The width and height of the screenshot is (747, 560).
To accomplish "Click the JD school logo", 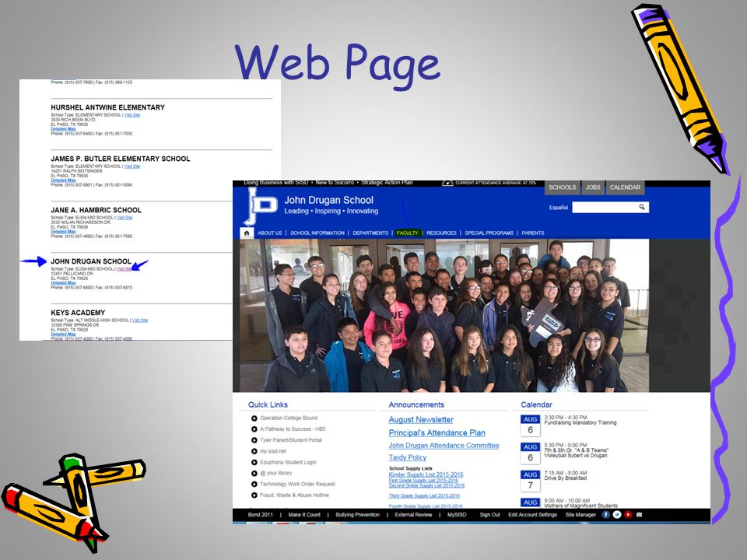I will coord(260,205).
